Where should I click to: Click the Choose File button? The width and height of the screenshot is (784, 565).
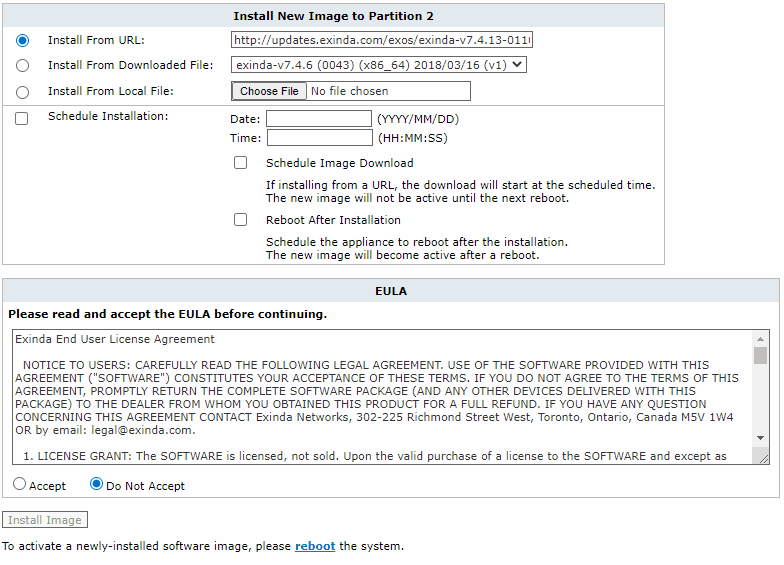click(x=269, y=91)
